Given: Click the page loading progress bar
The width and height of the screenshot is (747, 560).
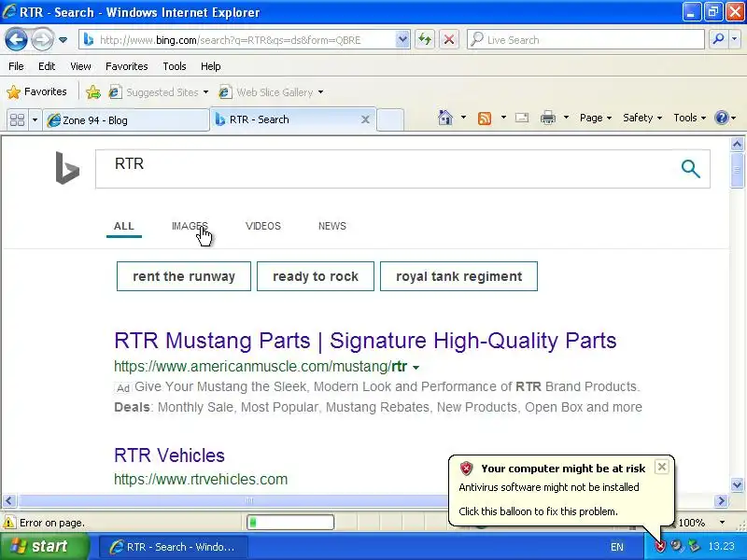Looking at the screenshot, I should [x=290, y=523].
